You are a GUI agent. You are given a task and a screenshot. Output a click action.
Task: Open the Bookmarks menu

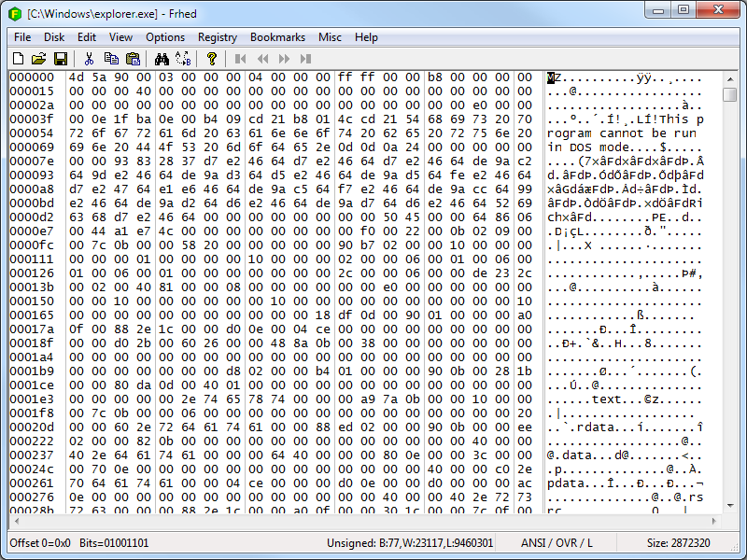click(277, 37)
